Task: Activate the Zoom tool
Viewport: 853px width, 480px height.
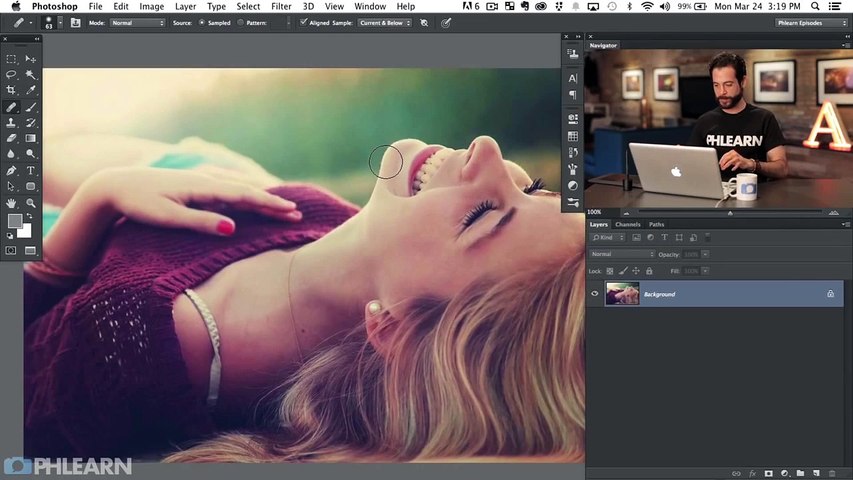Action: click(x=31, y=202)
